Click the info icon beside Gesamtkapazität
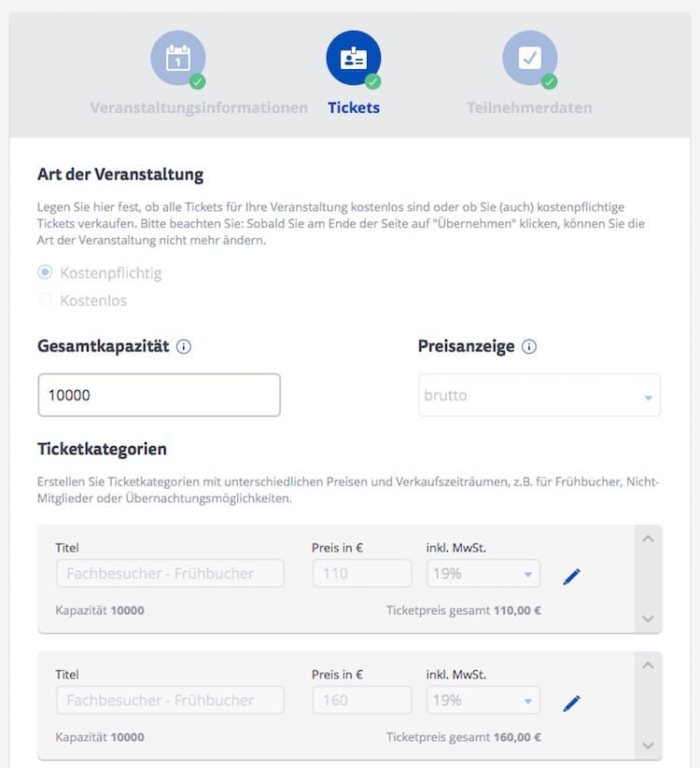The height and width of the screenshot is (768, 700). [x=184, y=347]
